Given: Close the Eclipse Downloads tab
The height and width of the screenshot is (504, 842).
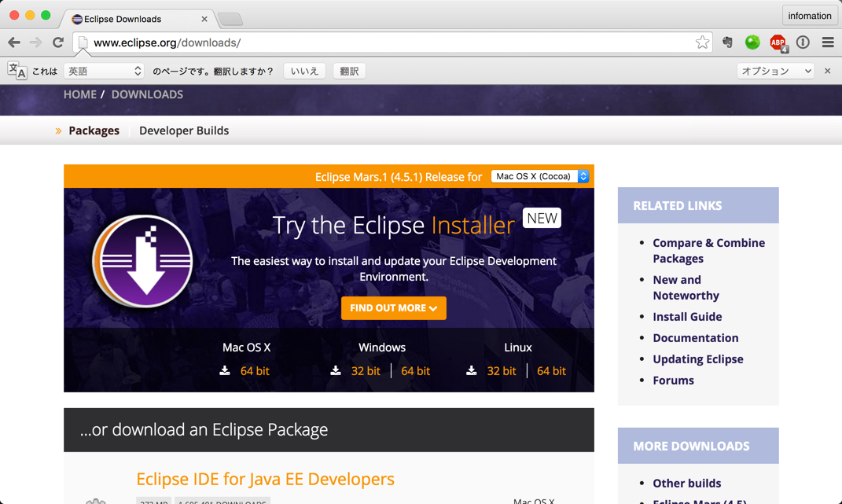Looking at the screenshot, I should click(x=204, y=19).
